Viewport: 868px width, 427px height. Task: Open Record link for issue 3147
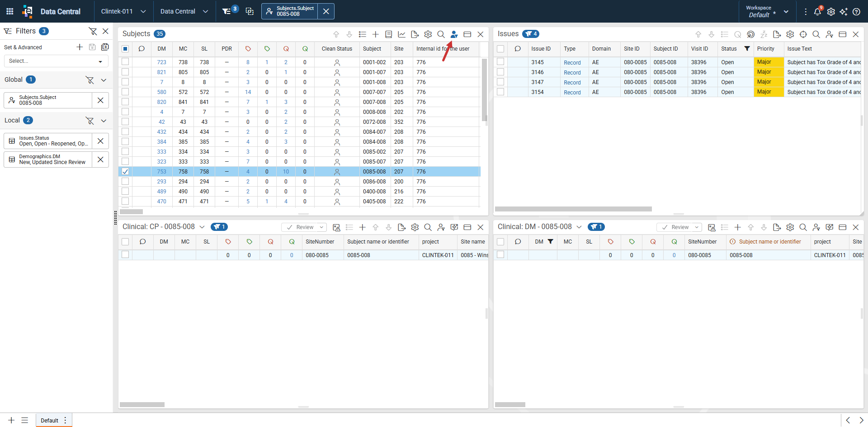coord(572,82)
